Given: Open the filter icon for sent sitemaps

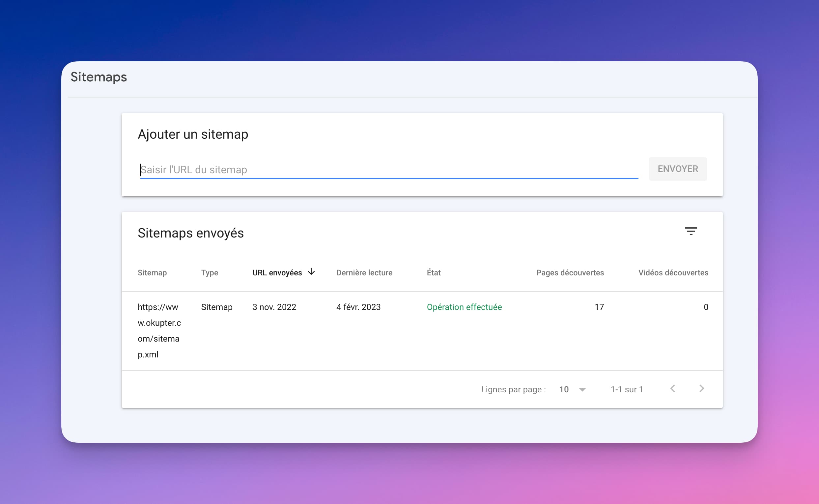Looking at the screenshot, I should click(x=691, y=231).
